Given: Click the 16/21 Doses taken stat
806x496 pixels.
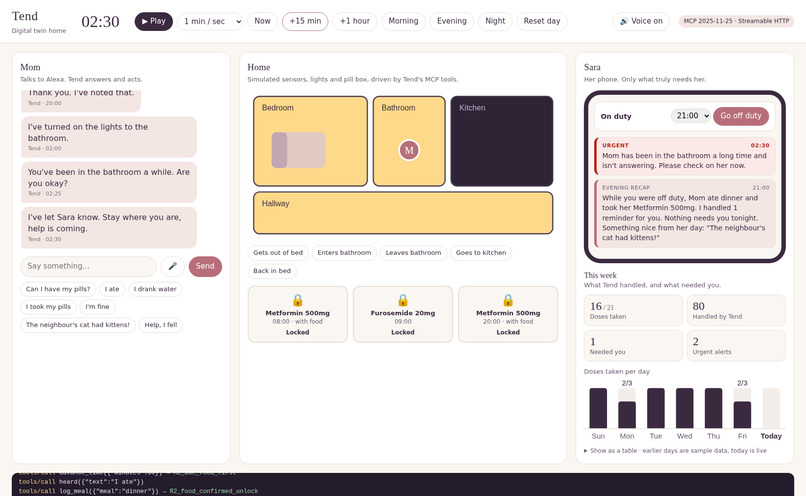Looking at the screenshot, I should (x=633, y=310).
